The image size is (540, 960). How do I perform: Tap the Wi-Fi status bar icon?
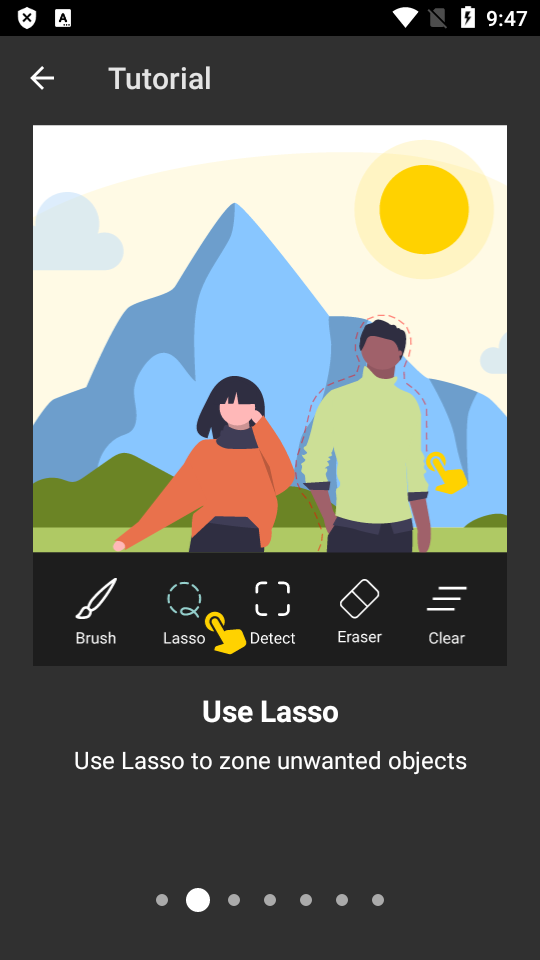click(x=405, y=18)
